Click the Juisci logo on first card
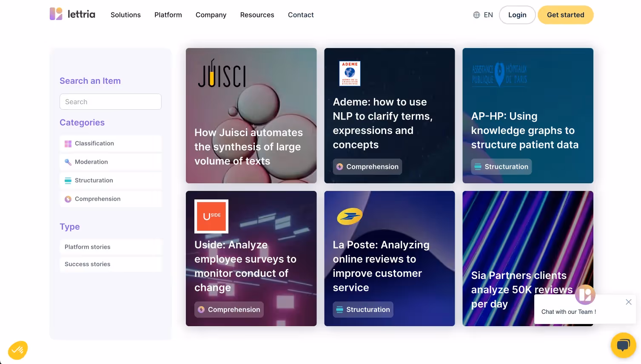 pyautogui.click(x=222, y=73)
